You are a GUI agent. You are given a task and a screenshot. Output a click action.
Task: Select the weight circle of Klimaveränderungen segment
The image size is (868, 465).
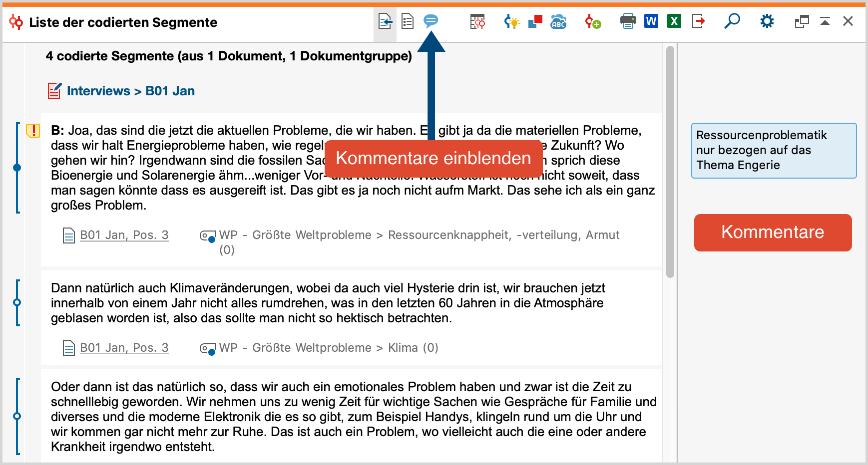17,302
